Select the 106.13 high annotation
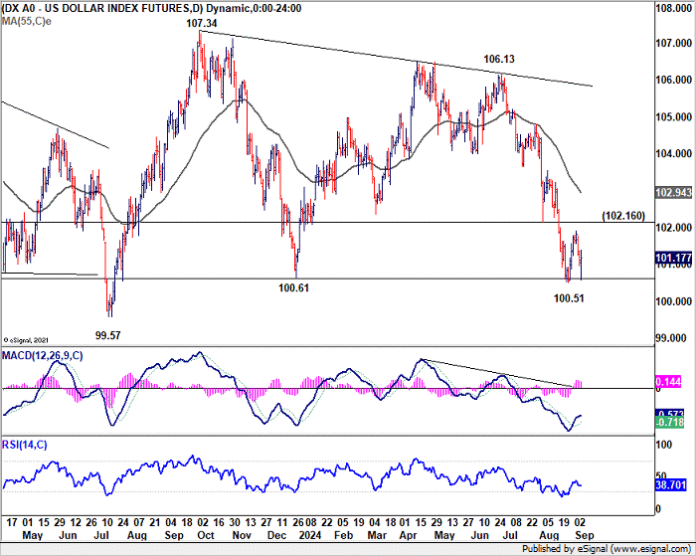Screen dimensions: 696x556 [x=499, y=59]
